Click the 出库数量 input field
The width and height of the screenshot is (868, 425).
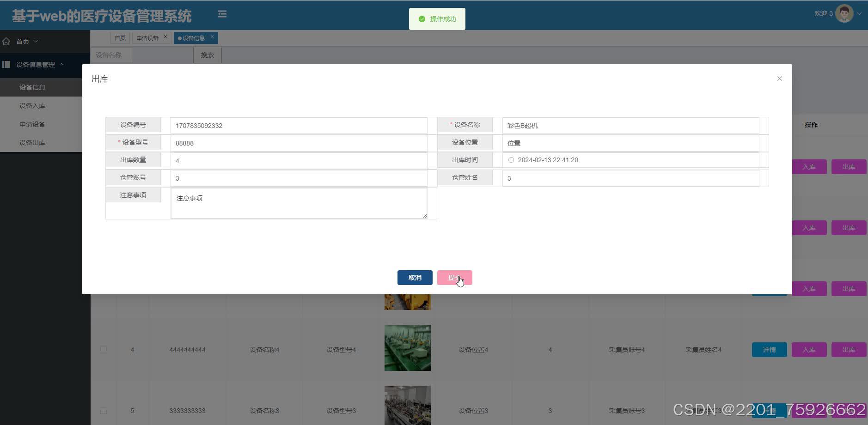[x=299, y=161]
